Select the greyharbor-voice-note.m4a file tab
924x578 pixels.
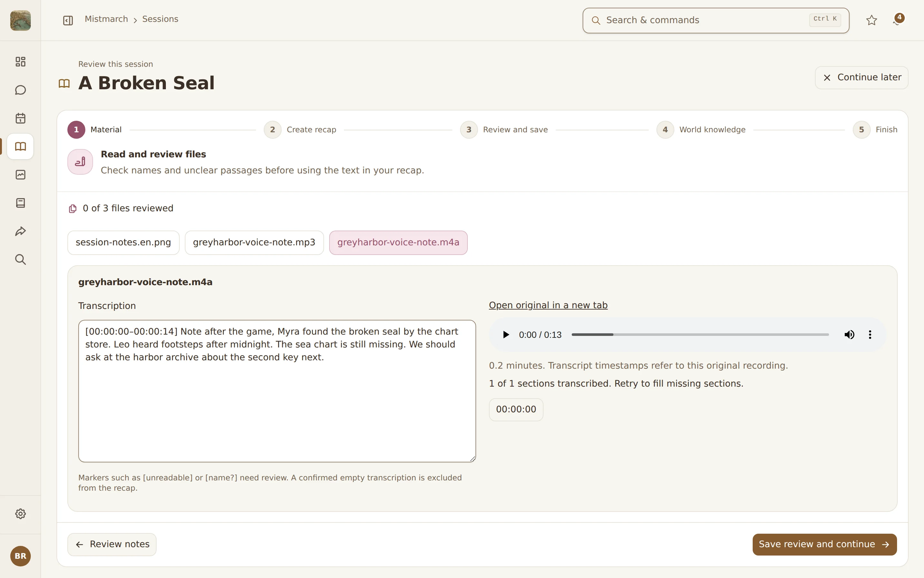(398, 242)
